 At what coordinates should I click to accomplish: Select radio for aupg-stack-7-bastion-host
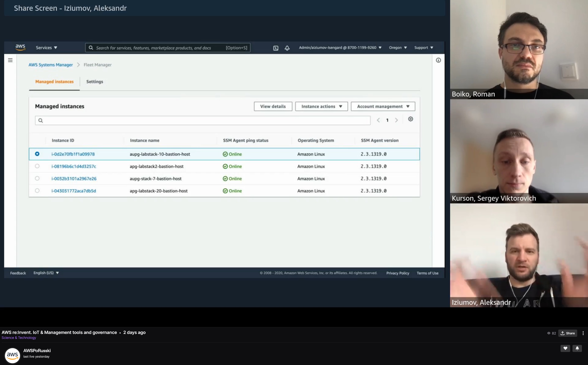[37, 178]
